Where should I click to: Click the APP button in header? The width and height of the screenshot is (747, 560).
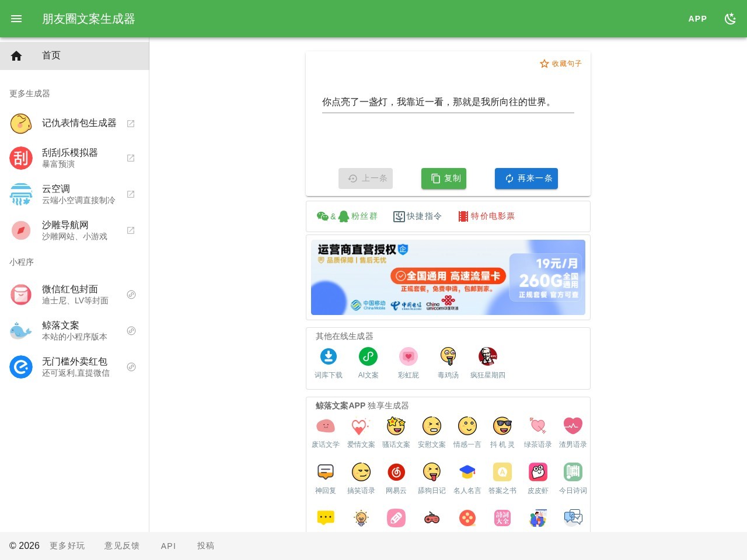[697, 19]
